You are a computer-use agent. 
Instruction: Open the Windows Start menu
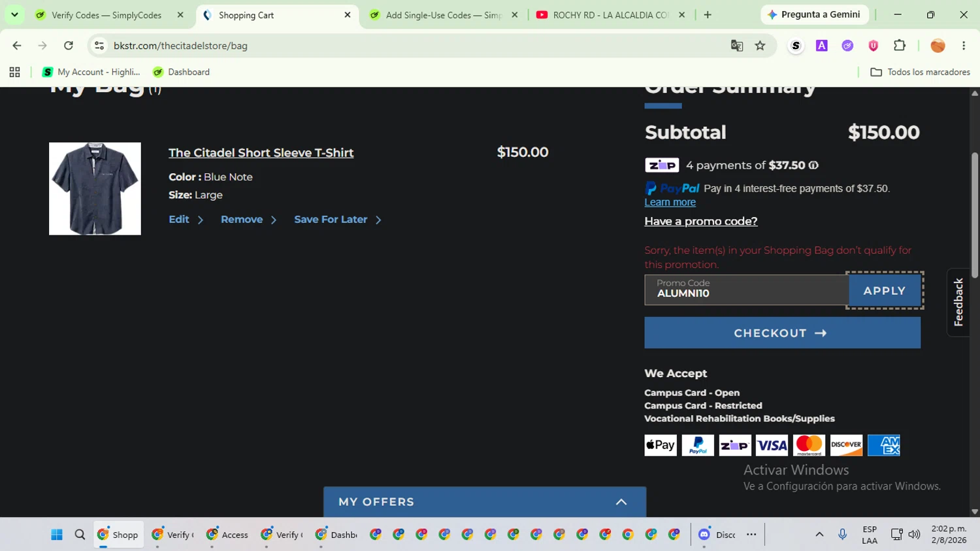[57, 535]
